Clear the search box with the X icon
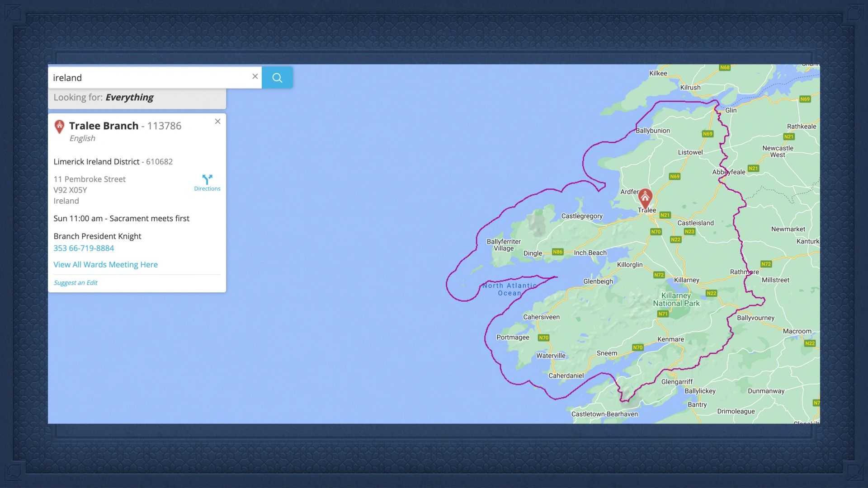This screenshot has height=488, width=868. pyautogui.click(x=255, y=76)
